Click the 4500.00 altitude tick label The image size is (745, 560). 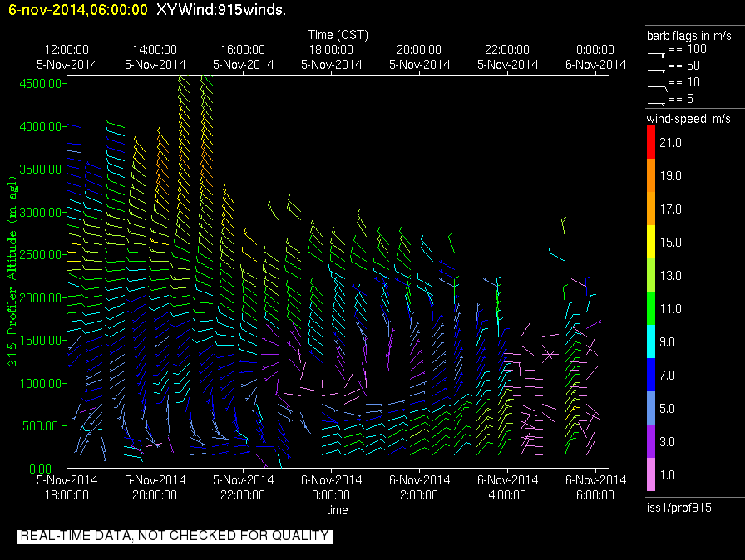point(41,84)
